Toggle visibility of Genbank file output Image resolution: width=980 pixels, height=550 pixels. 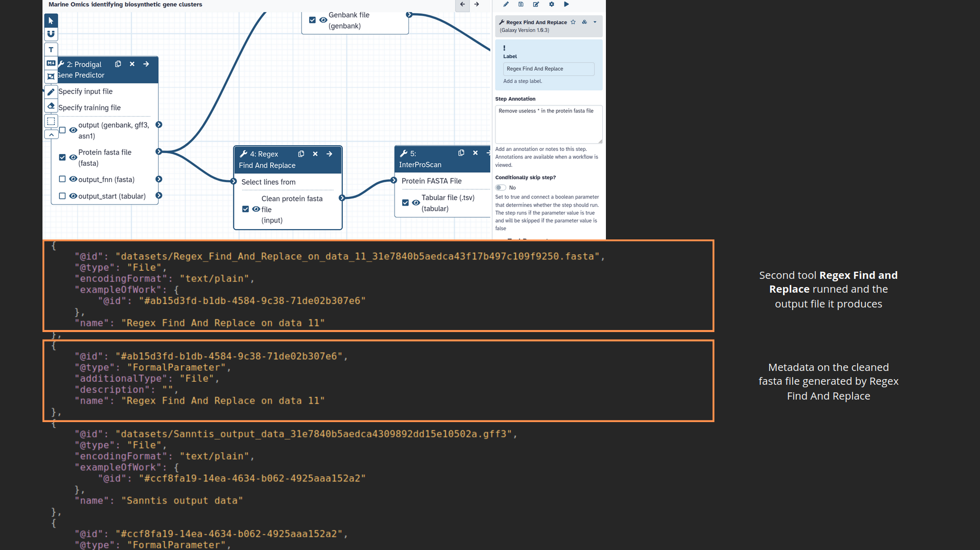coord(323,20)
